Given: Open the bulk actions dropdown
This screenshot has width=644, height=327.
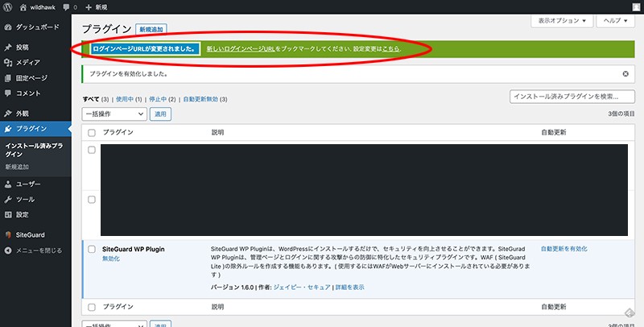Looking at the screenshot, I should (114, 114).
